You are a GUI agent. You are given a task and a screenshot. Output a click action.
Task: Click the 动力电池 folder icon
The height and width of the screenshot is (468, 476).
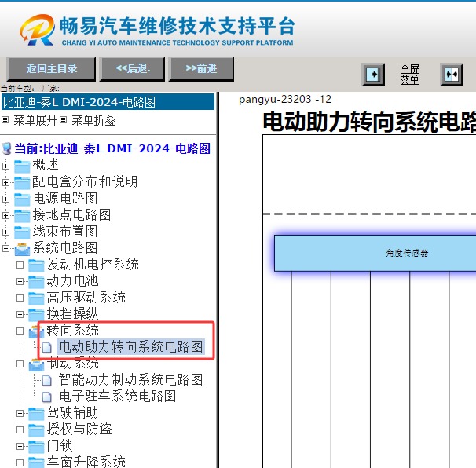[x=36, y=282]
